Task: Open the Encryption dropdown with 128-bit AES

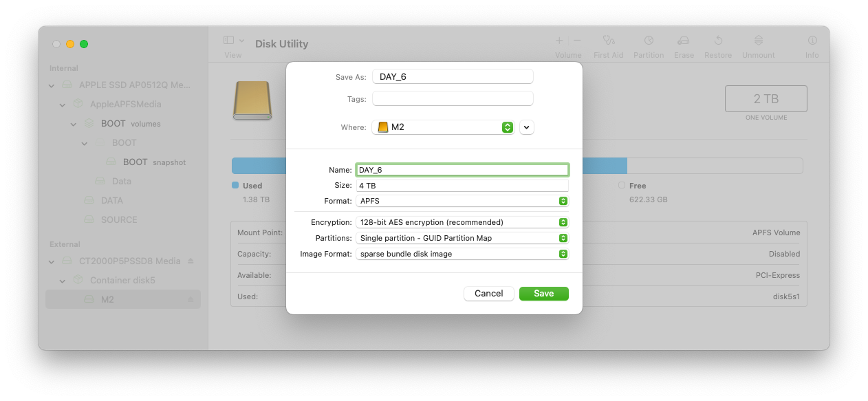Action: [x=462, y=222]
